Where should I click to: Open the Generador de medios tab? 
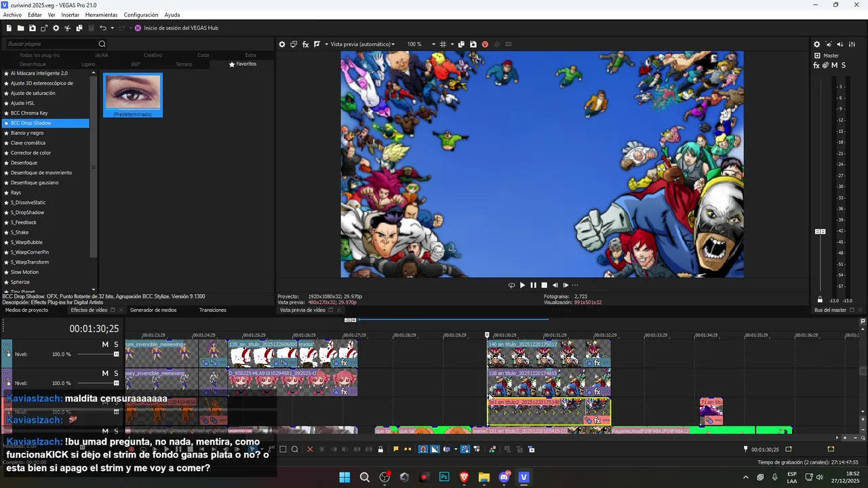click(x=153, y=310)
